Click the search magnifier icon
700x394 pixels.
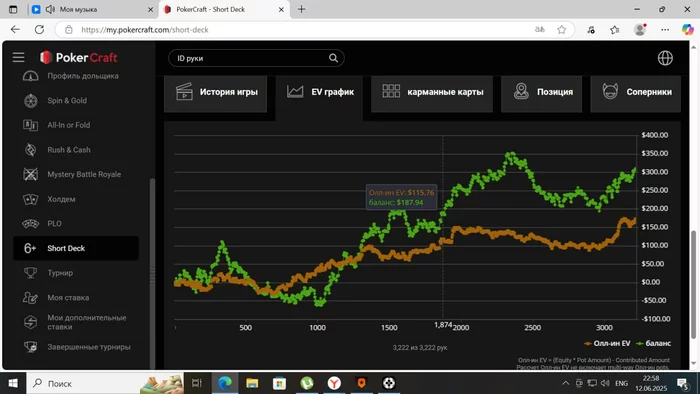click(333, 58)
